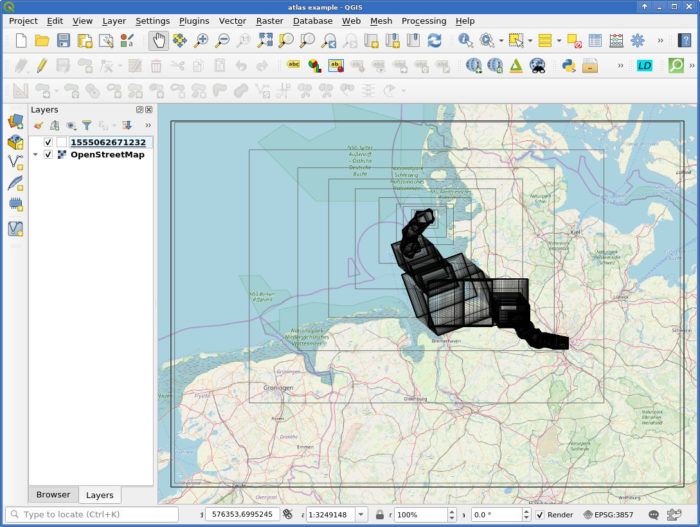The image size is (700, 527).
Task: Open the Help contents icon
Action: (684, 41)
